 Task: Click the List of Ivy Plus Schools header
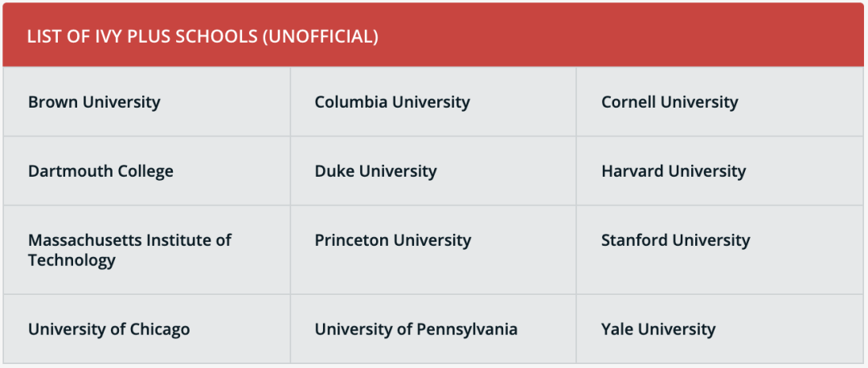tap(203, 36)
